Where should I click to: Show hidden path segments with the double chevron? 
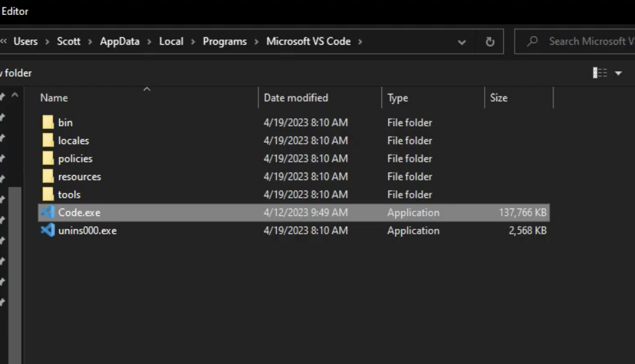[x=3, y=41]
